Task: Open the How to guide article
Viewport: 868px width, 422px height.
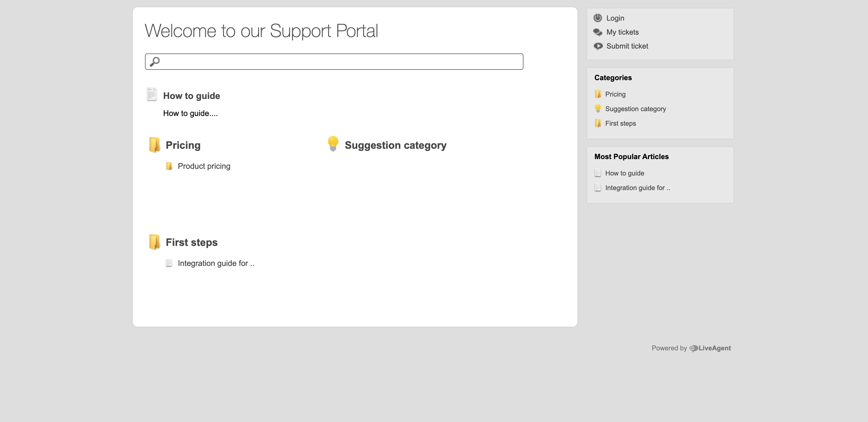Action: point(191,95)
